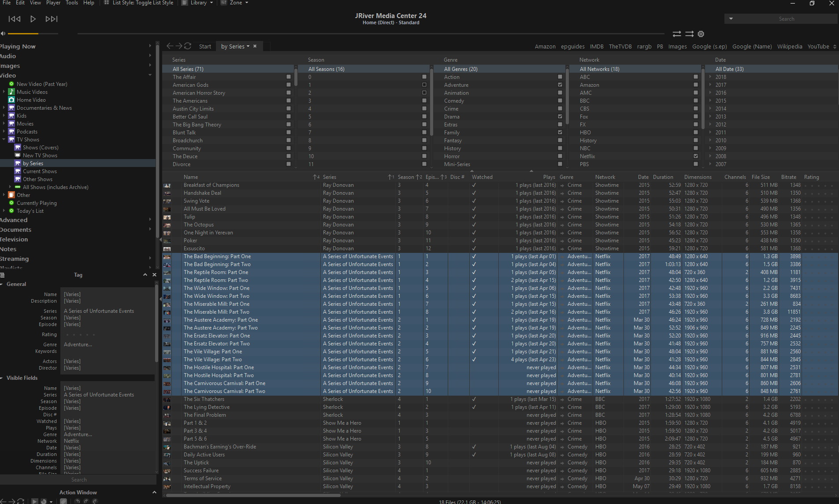839x504 pixels.
Task: Toggle repeat playback mode icon
Action: (x=677, y=34)
